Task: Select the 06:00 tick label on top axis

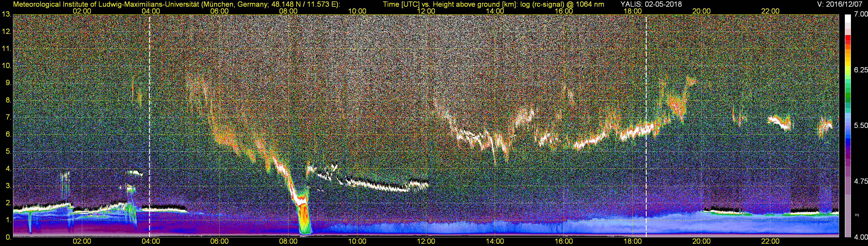Action: coord(219,11)
